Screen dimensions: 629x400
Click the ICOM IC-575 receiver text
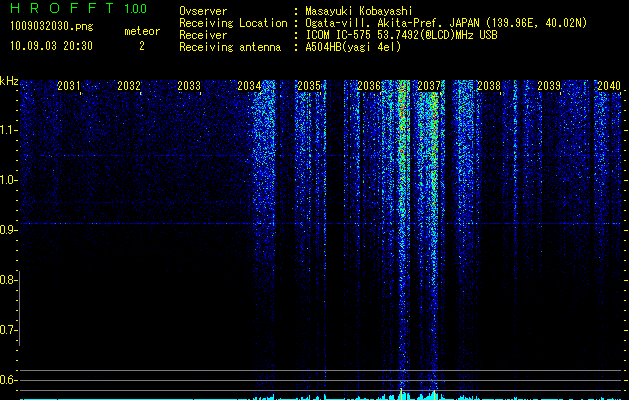click(x=401, y=35)
